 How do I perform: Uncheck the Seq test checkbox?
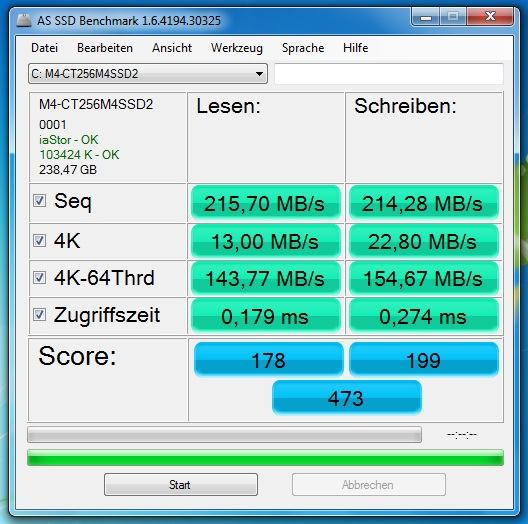(39, 201)
